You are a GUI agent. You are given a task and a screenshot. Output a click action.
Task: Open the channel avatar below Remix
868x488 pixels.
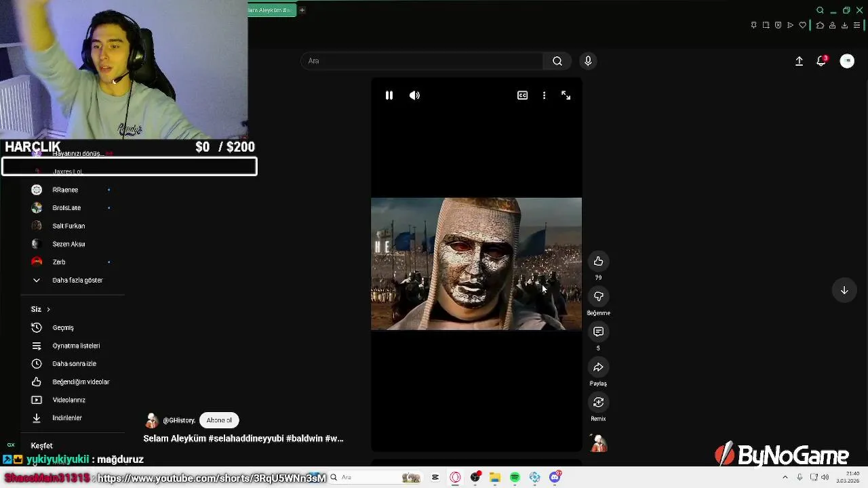598,443
